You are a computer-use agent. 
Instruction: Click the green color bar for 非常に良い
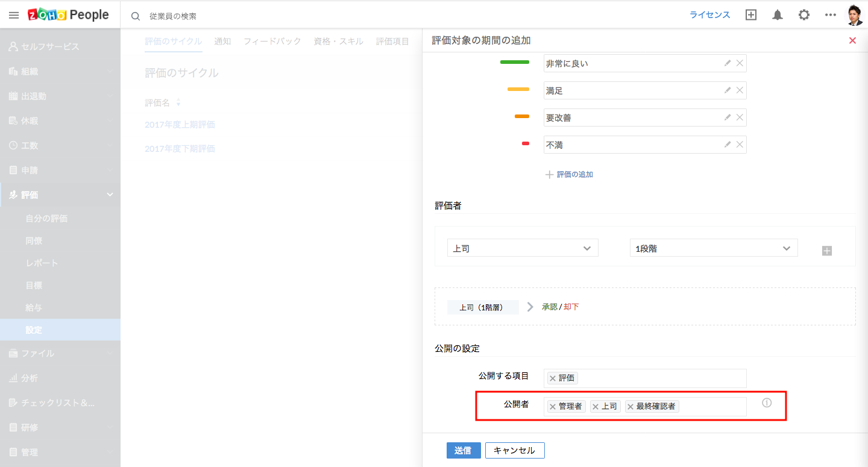(x=514, y=62)
